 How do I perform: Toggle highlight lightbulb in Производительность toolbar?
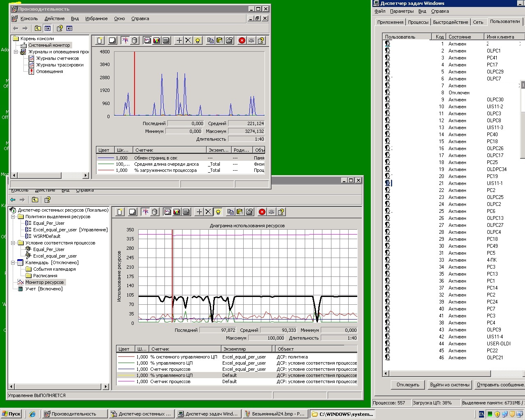[x=198, y=40]
